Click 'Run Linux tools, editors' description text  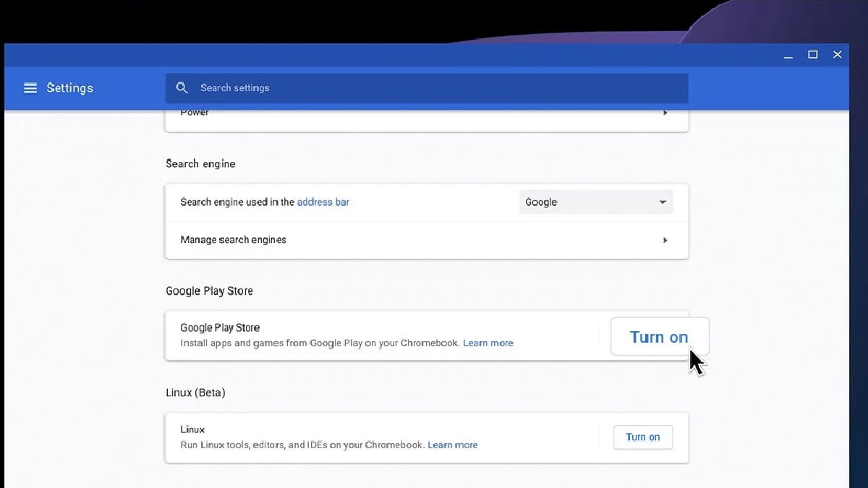(x=302, y=445)
